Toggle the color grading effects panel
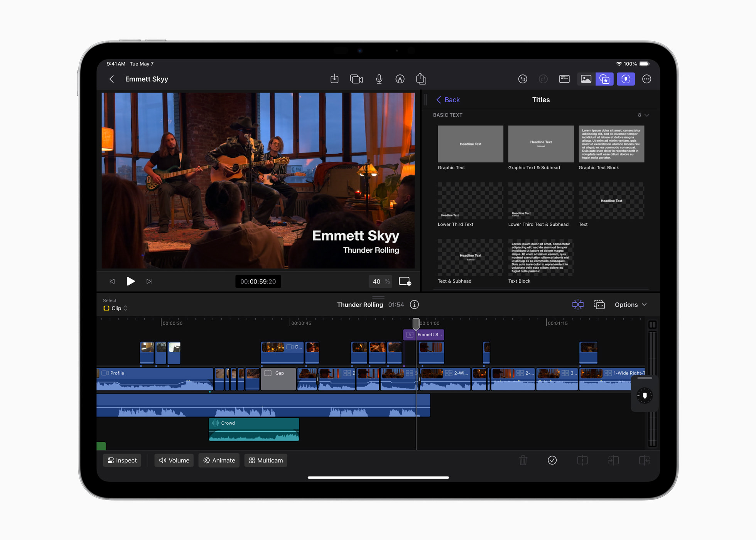 (x=626, y=79)
